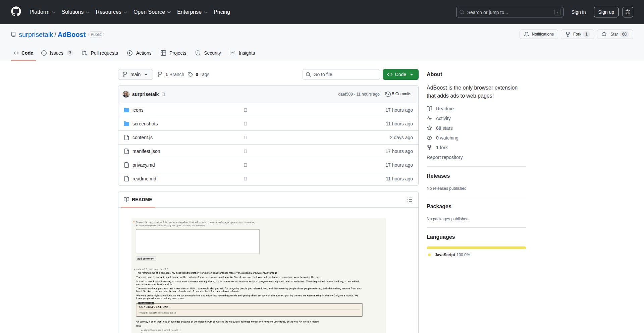Screen dimensions: 644x333
Task: Click the Notifications bell button
Action: point(539,34)
